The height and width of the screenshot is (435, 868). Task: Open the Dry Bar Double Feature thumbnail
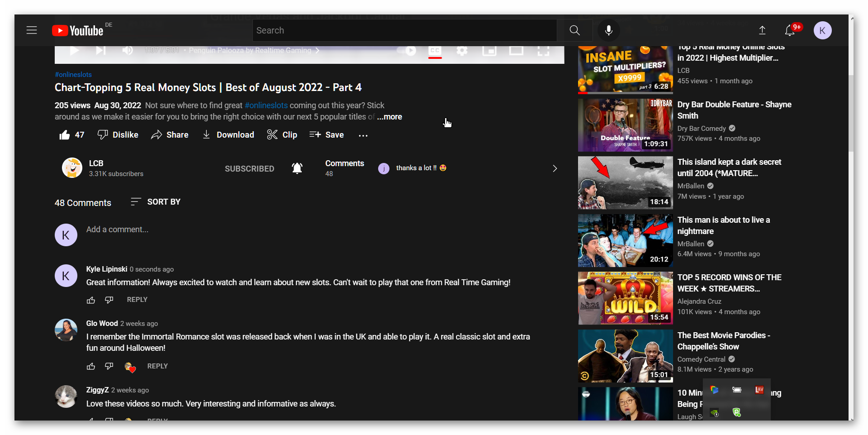click(625, 125)
